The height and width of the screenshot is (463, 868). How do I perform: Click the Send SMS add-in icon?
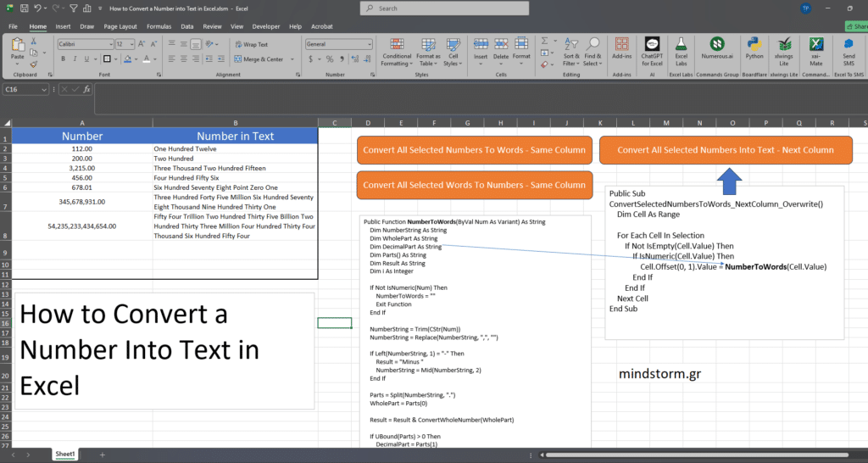point(849,52)
